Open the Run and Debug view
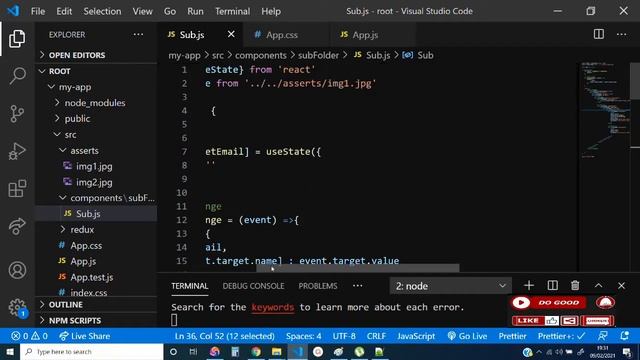This screenshot has height=360, width=640. point(17,151)
